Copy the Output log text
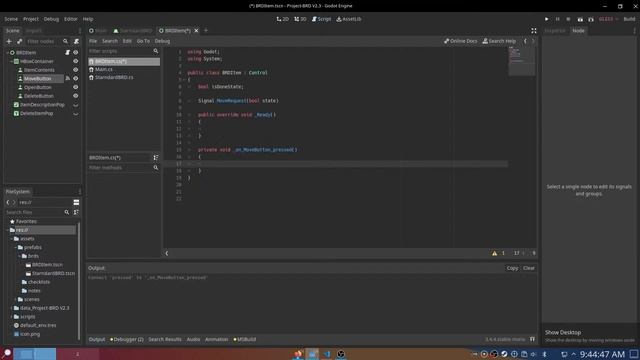The height and width of the screenshot is (360, 640). tap(512, 268)
